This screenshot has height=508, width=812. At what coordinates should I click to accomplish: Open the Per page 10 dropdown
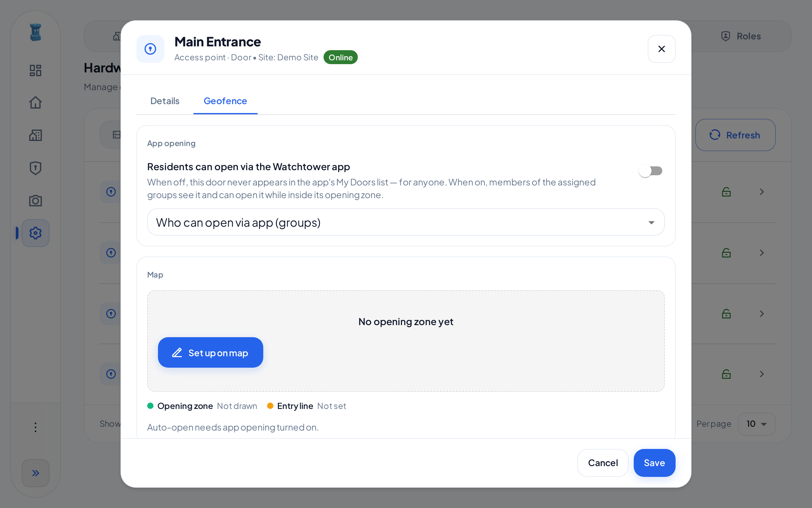(x=756, y=424)
